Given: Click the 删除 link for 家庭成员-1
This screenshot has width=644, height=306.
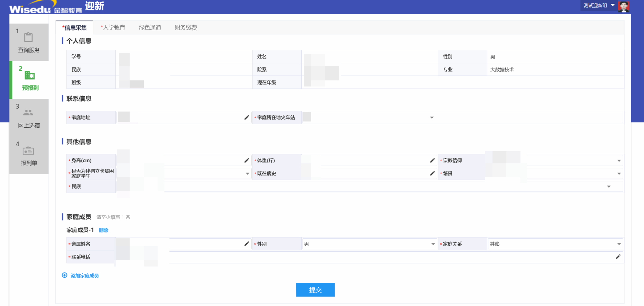Looking at the screenshot, I should (103, 230).
